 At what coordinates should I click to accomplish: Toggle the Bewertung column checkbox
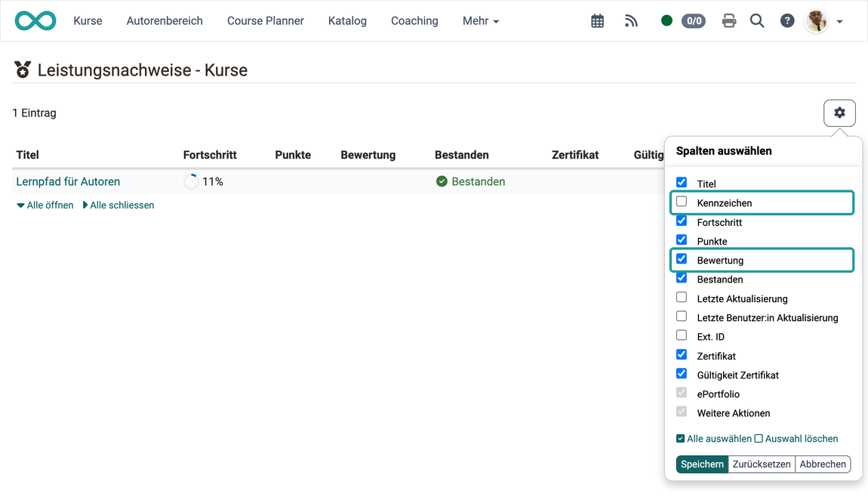(682, 259)
